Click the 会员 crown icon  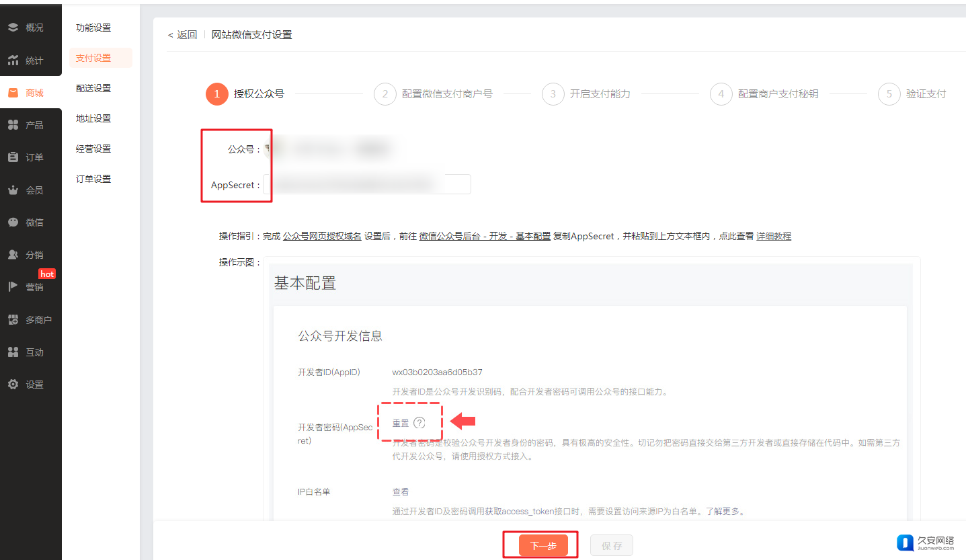[13, 190]
